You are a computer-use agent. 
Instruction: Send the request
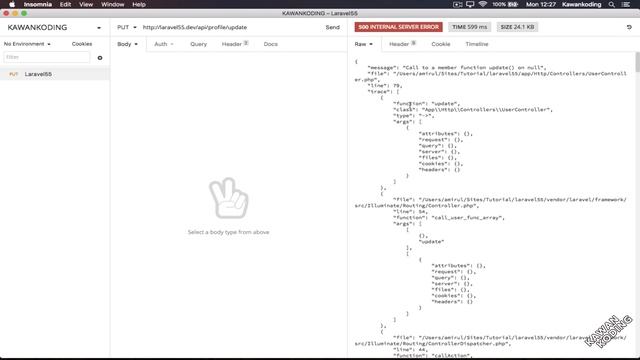click(x=332, y=27)
